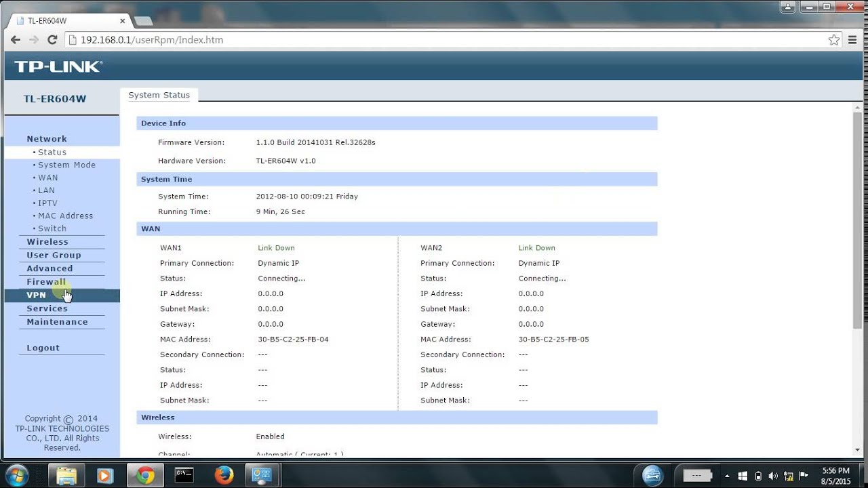Viewport: 868px width, 488px height.
Task: Click firmware version 1.1.0 Build text
Action: [x=315, y=143]
